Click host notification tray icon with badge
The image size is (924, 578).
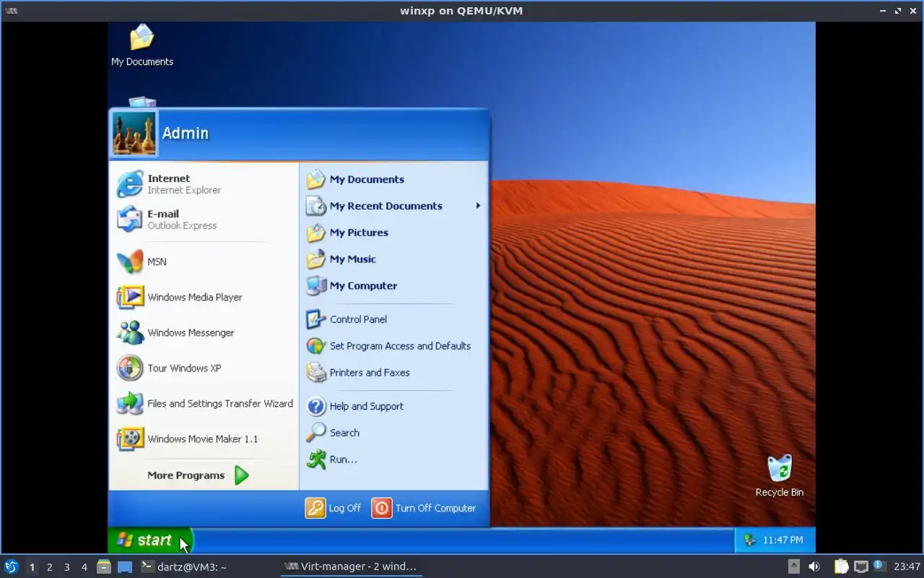pos(879,566)
